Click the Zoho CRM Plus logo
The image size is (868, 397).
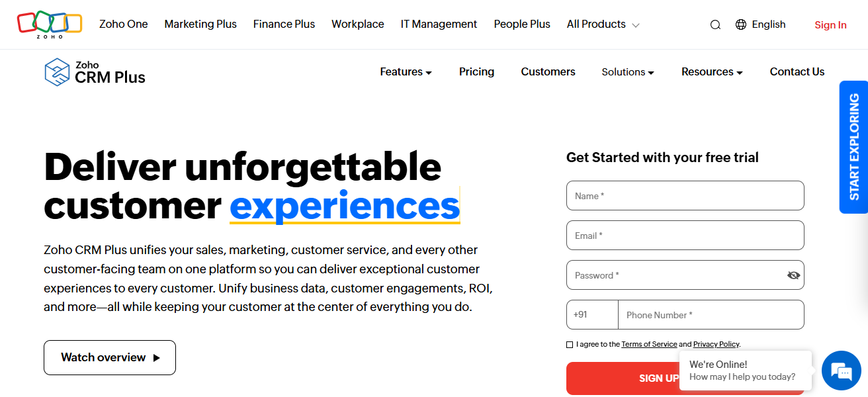(94, 71)
